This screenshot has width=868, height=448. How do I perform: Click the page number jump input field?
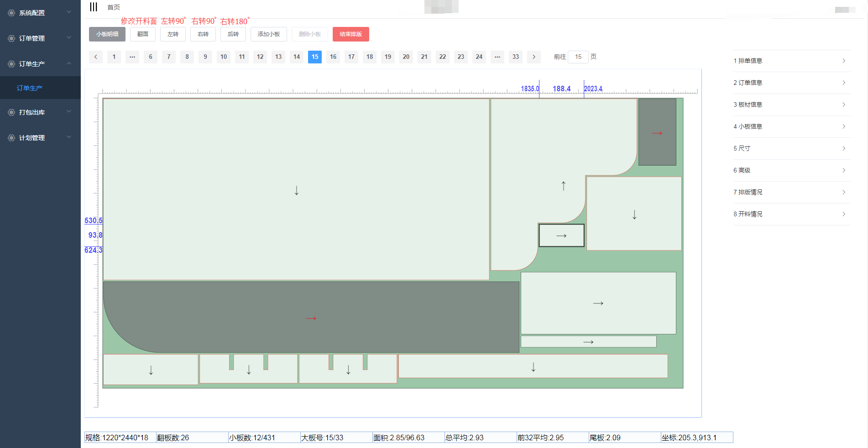pos(578,57)
